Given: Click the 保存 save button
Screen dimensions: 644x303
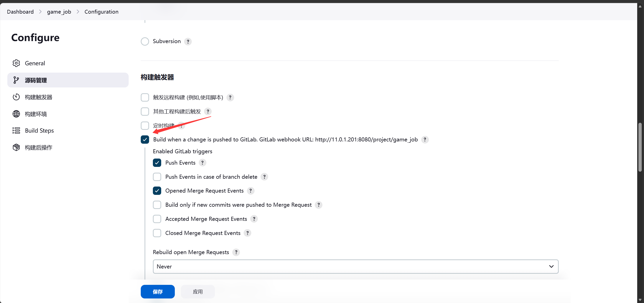Looking at the screenshot, I should 158,292.
